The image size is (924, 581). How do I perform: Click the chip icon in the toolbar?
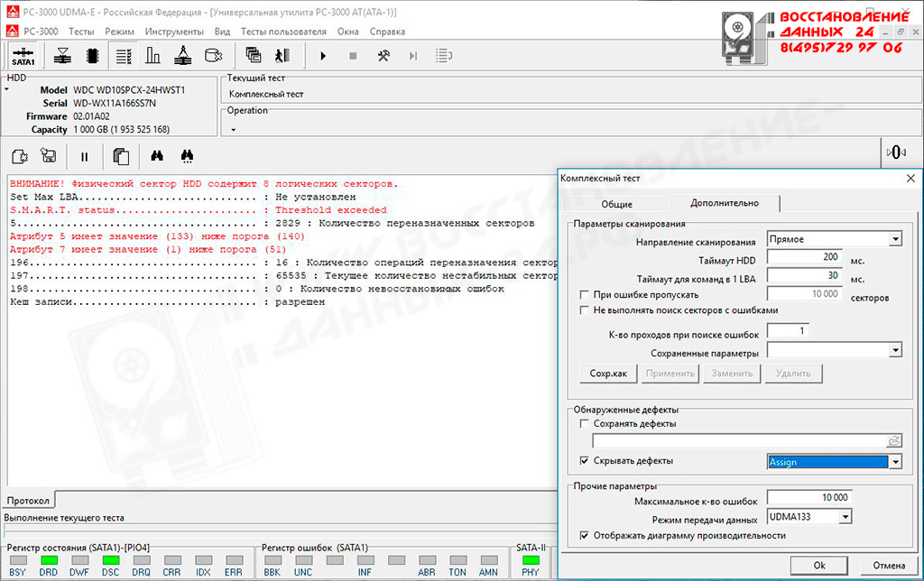point(92,56)
